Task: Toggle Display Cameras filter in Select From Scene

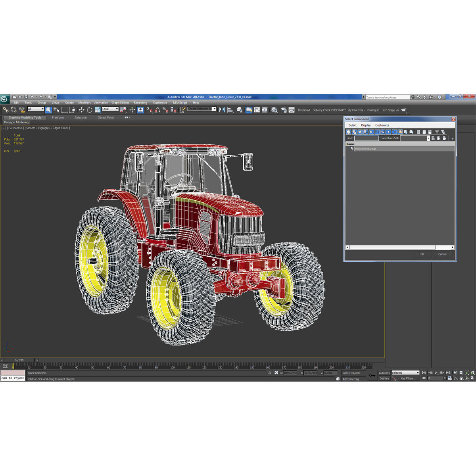Action: click(x=366, y=132)
